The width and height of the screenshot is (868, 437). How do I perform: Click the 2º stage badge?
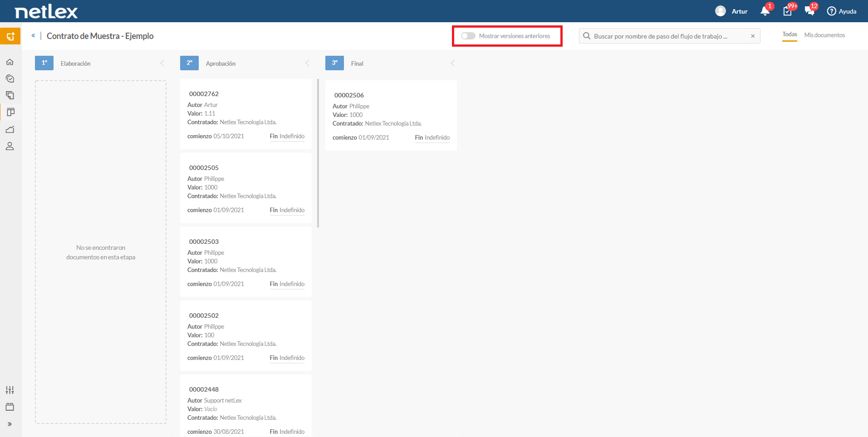(189, 63)
